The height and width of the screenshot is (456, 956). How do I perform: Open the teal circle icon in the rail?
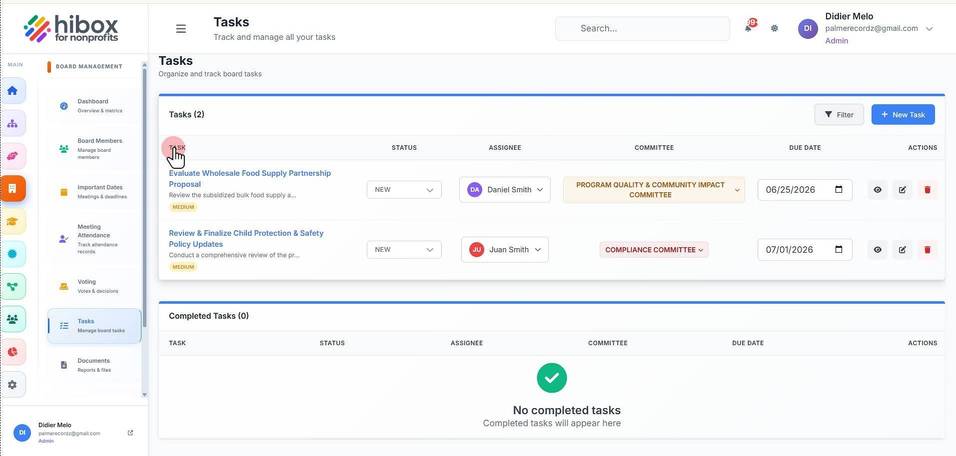[13, 254]
